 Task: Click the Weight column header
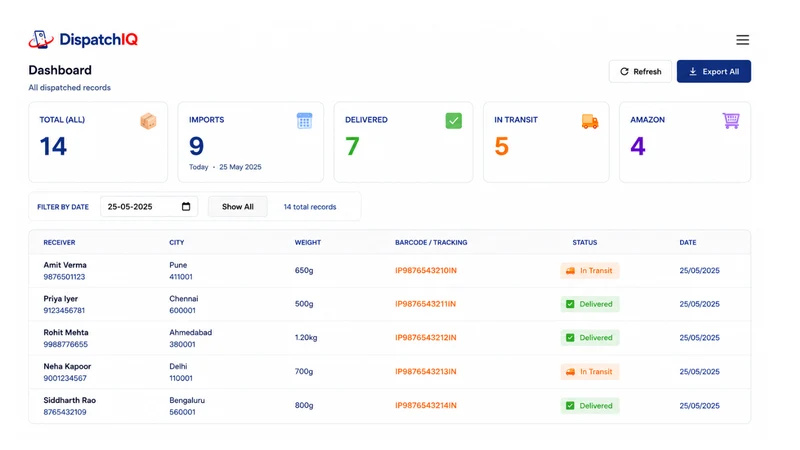pos(308,242)
